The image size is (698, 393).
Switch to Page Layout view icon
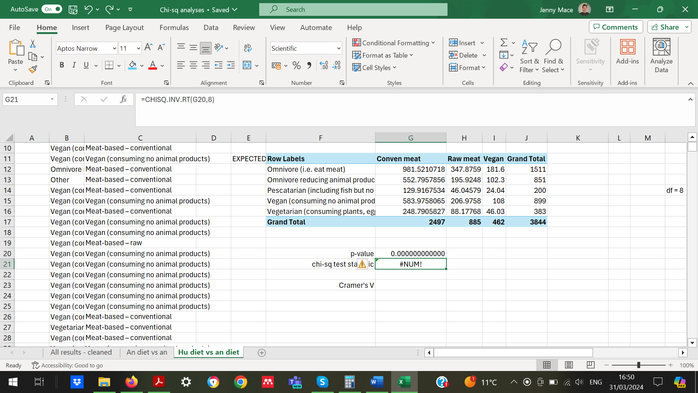569,365
